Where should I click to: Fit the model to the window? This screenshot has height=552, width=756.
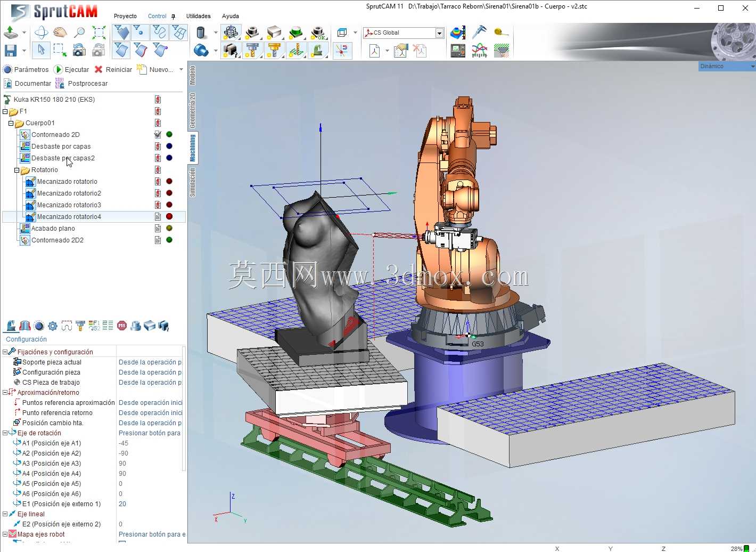point(98,33)
